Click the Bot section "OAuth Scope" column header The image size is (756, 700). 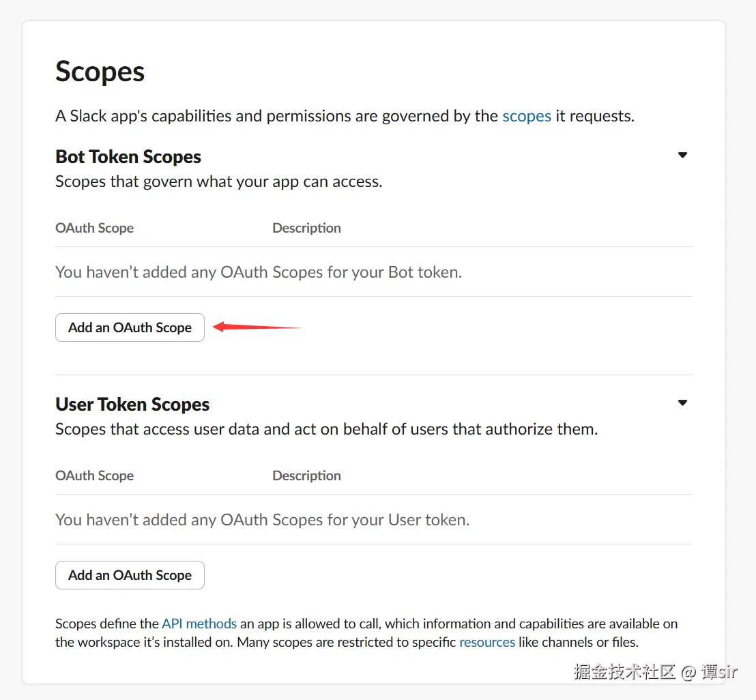tap(94, 228)
